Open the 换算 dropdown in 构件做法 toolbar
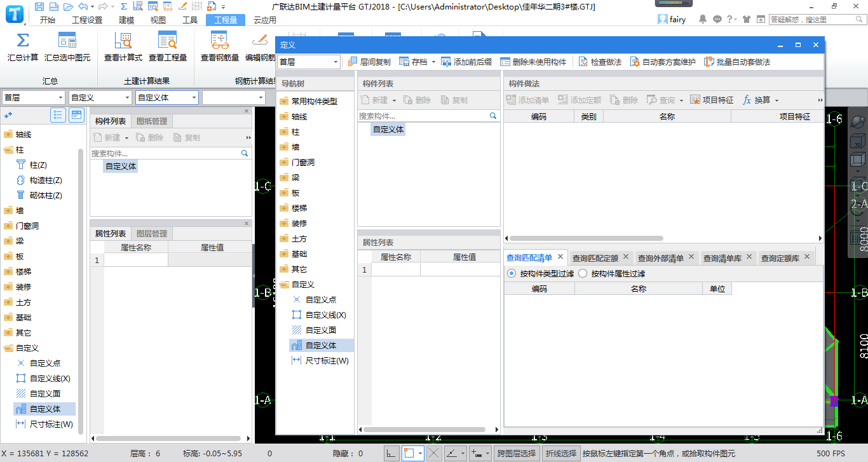The image size is (868, 462). (x=776, y=100)
